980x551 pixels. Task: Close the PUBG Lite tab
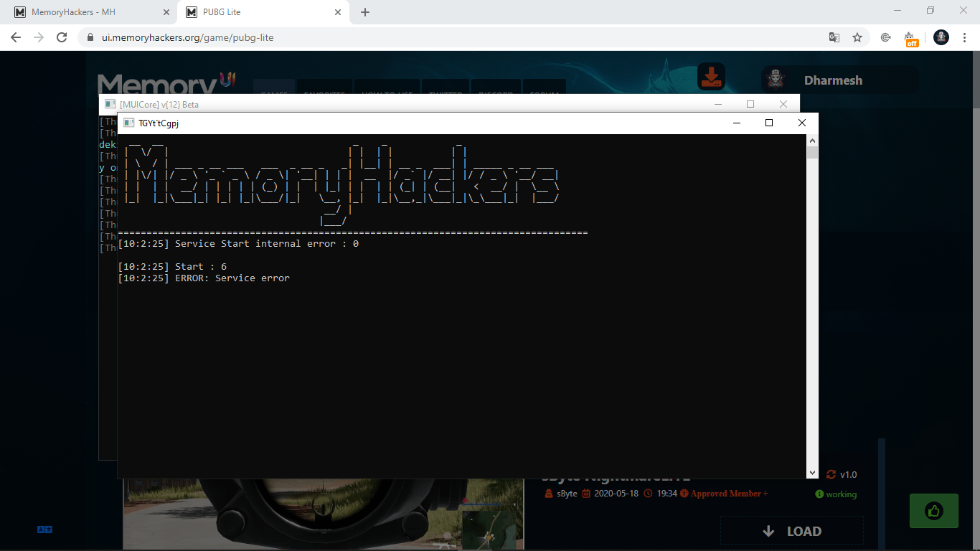tap(337, 12)
